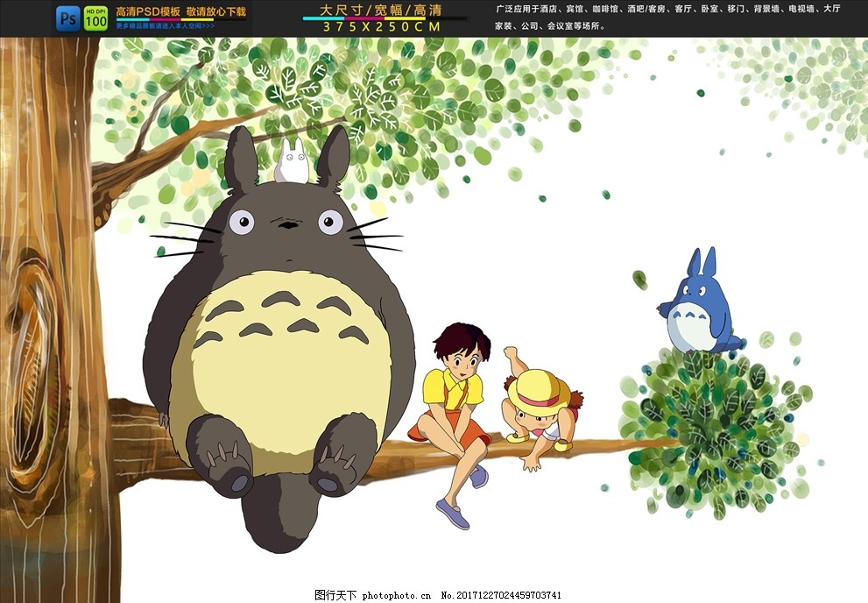
Task: Click the 375X250CM size label
Action: (382, 26)
